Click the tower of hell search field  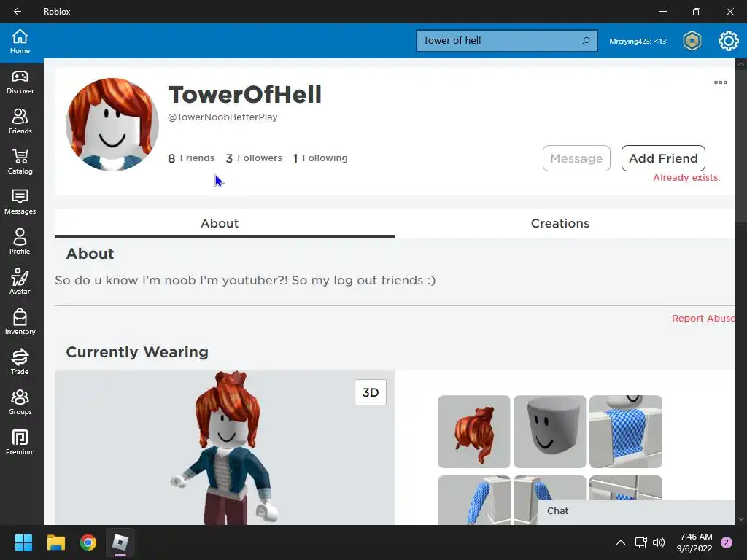[507, 41]
